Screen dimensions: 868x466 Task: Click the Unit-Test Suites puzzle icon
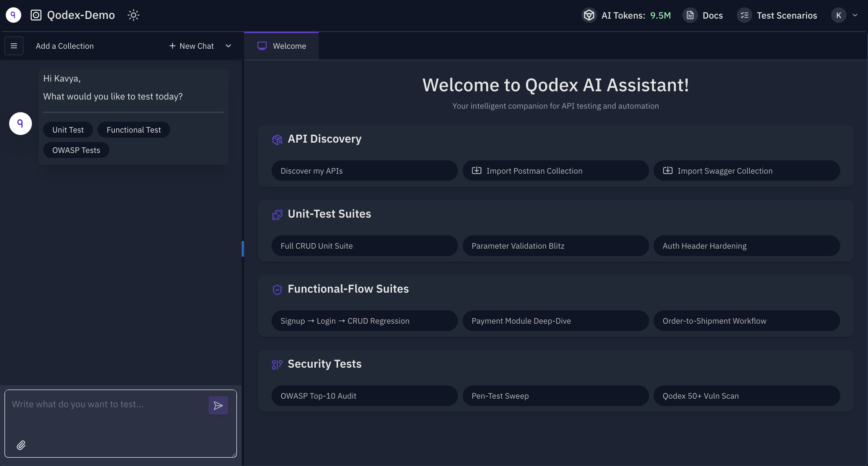click(277, 214)
